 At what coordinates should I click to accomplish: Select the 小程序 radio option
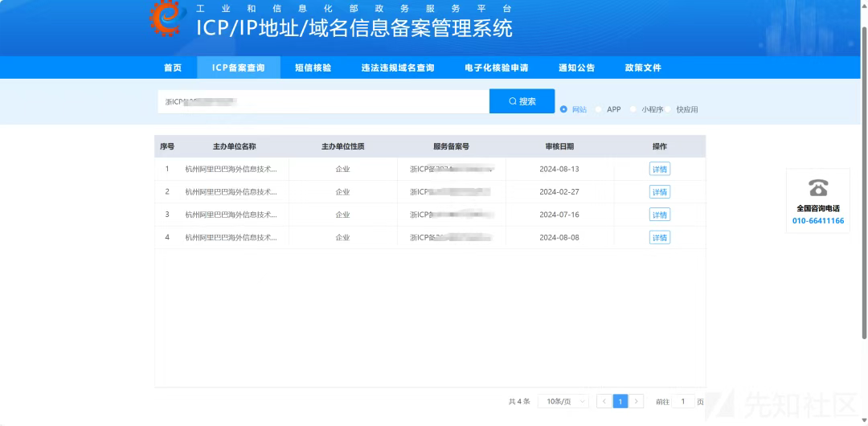(633, 109)
